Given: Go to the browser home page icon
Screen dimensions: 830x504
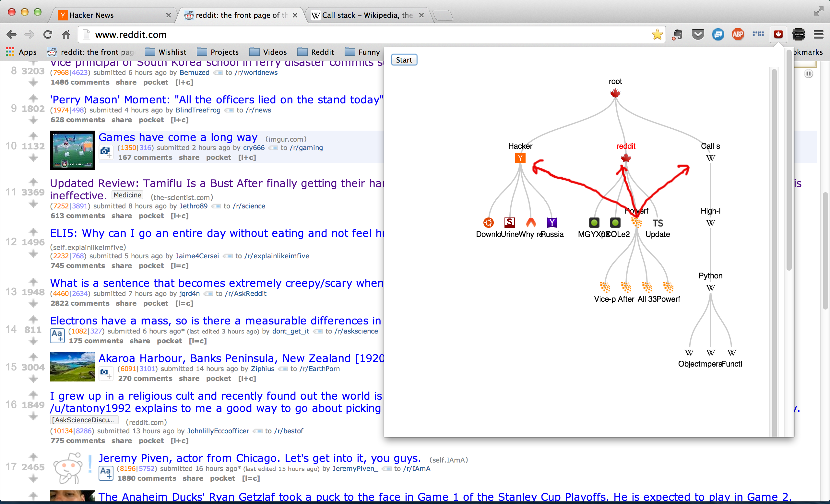Looking at the screenshot, I should click(x=66, y=34).
